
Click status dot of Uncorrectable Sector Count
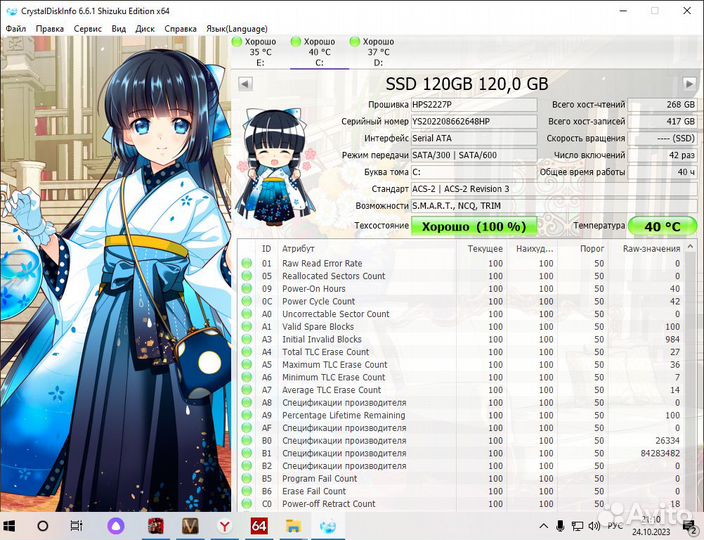(246, 314)
